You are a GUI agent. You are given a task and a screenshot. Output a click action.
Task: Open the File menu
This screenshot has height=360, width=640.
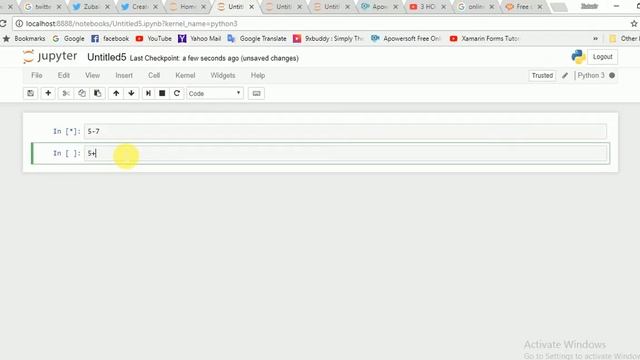pos(37,76)
